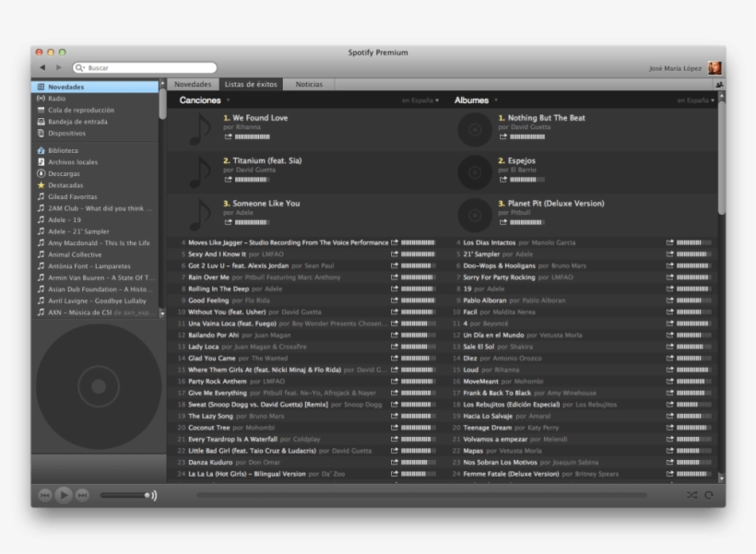This screenshot has width=756, height=554.
Task: Share Someone Like You track
Action: pos(228,222)
